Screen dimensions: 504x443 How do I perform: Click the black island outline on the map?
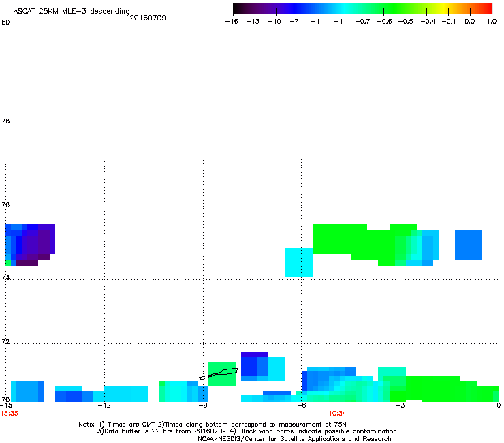[219, 373]
